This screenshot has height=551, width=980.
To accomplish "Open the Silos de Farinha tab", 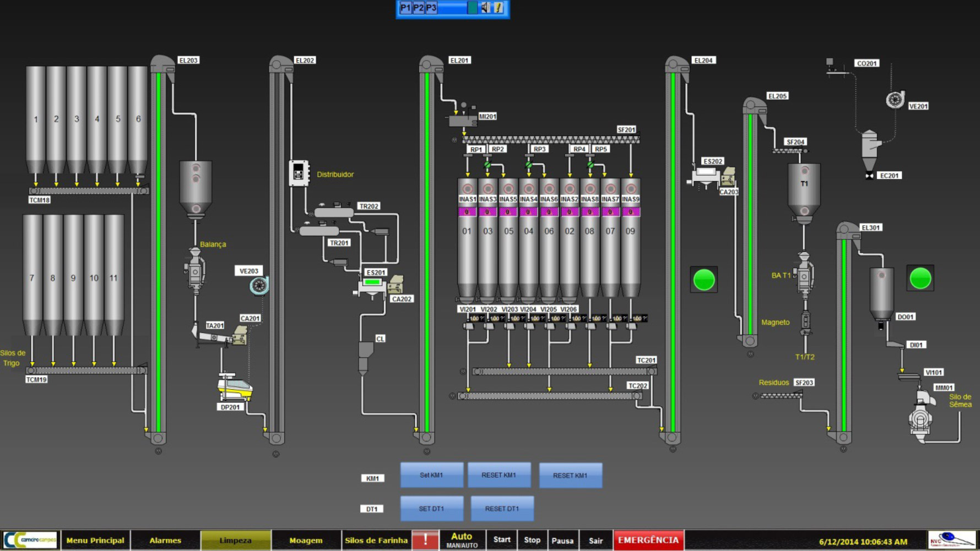I will [x=376, y=541].
